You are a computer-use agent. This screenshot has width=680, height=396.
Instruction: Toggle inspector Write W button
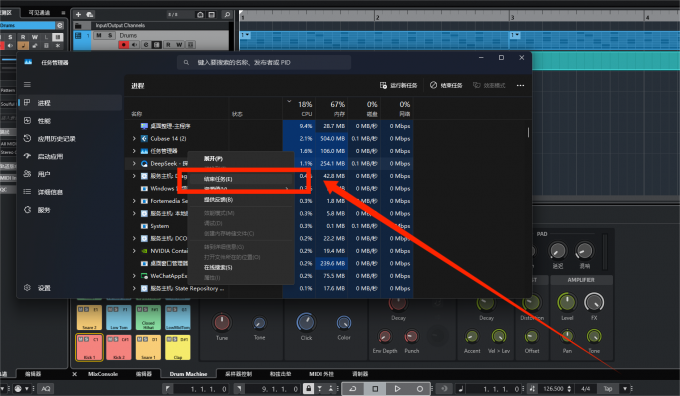(x=35, y=37)
